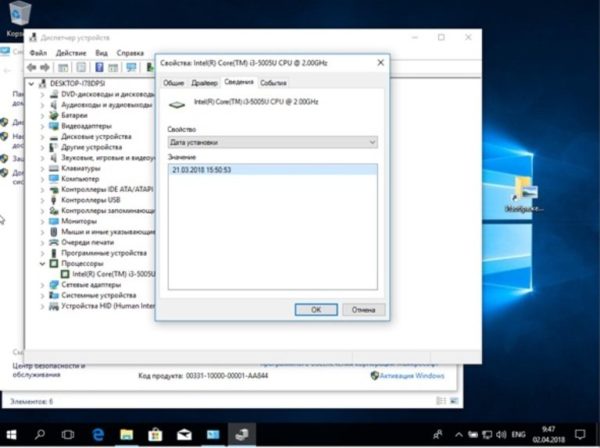Select the Мониторы icon
The height and width of the screenshot is (448, 600).
point(54,221)
